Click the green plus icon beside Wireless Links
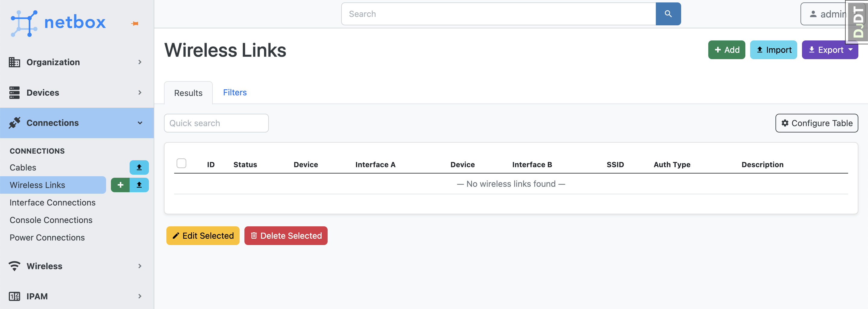 [x=120, y=185]
